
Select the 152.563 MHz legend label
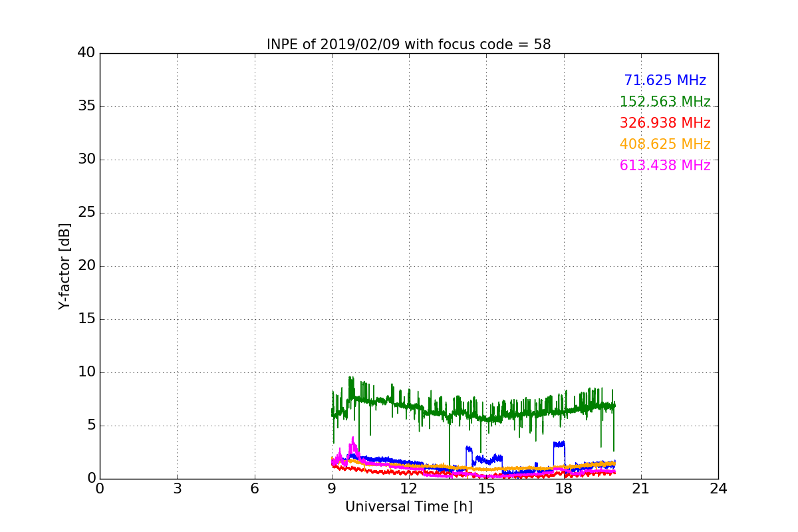pos(665,102)
